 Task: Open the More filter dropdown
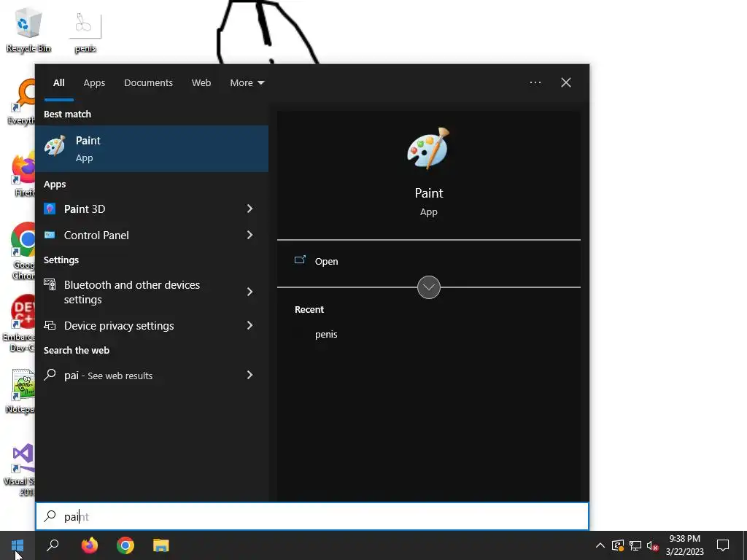(247, 83)
